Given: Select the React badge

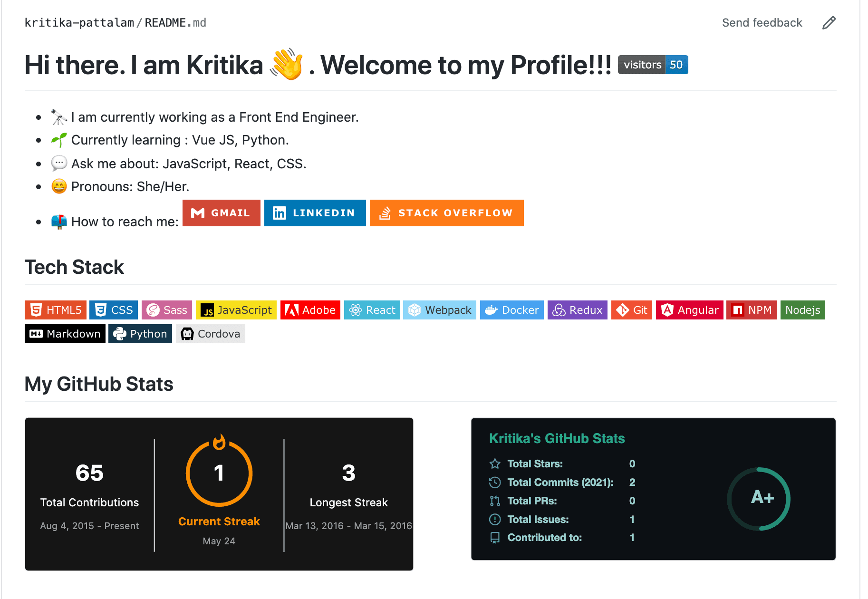Looking at the screenshot, I should pyautogui.click(x=372, y=309).
